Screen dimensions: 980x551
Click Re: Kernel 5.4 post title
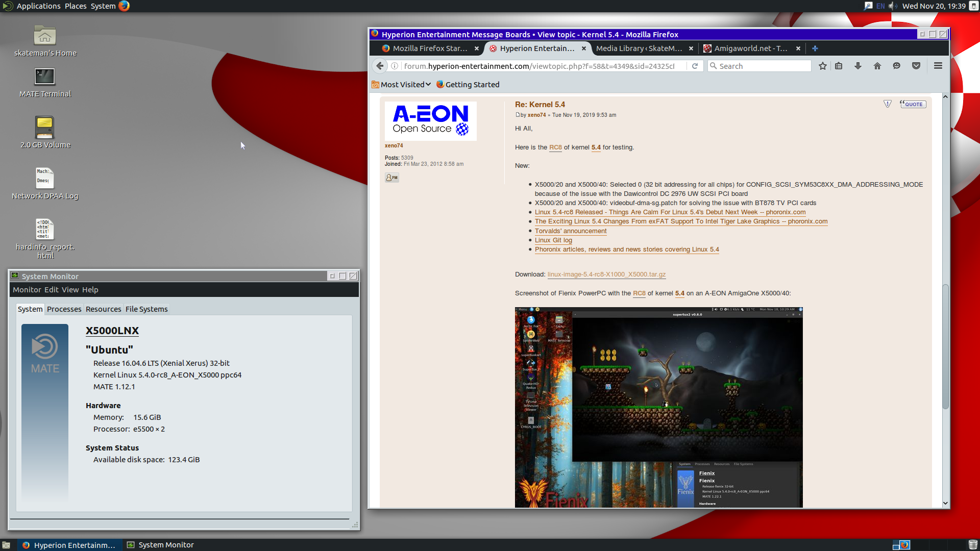click(540, 105)
